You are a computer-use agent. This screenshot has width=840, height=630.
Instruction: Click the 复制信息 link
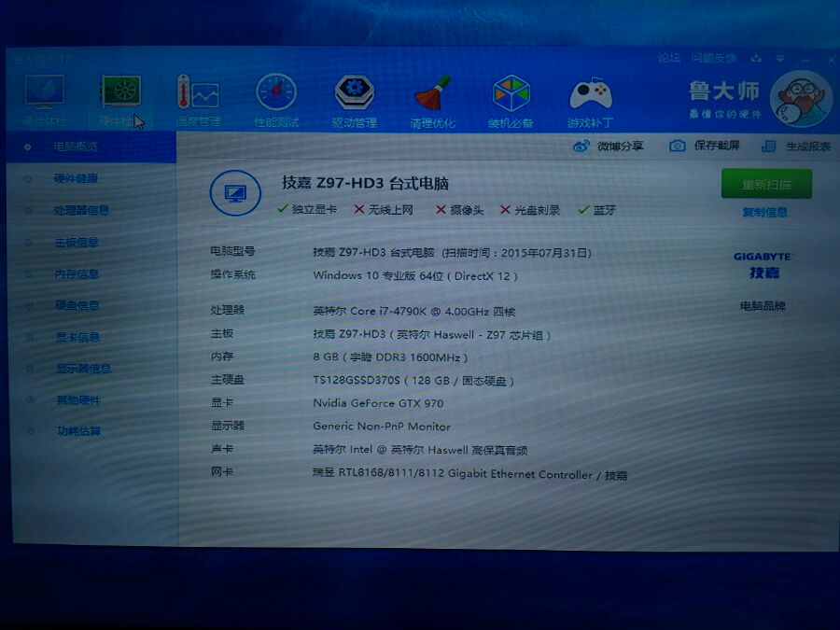[765, 212]
